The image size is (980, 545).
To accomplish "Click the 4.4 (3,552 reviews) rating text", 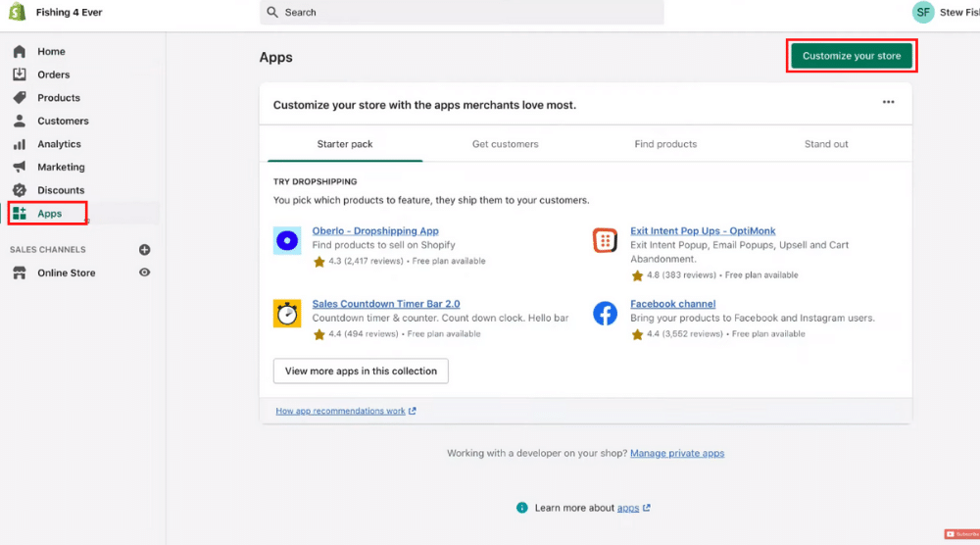I will coord(684,333).
